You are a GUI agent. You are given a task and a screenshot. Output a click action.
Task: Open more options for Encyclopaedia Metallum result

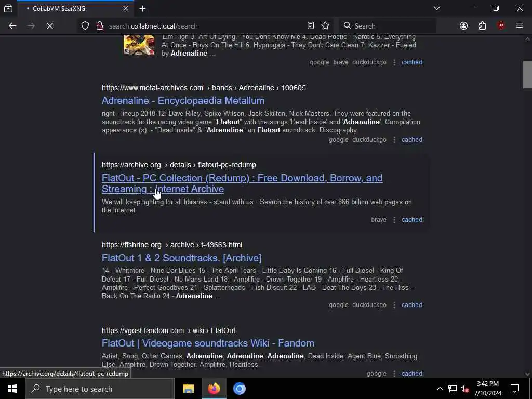click(394, 140)
